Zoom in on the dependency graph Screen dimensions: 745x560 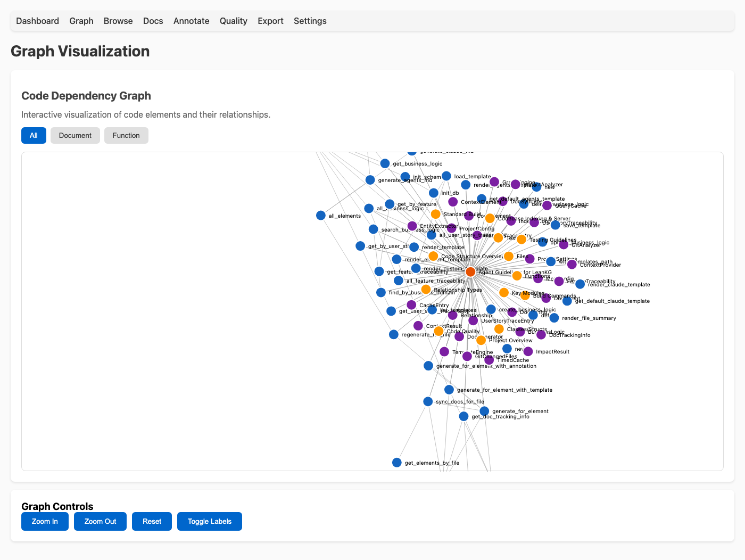tap(45, 521)
